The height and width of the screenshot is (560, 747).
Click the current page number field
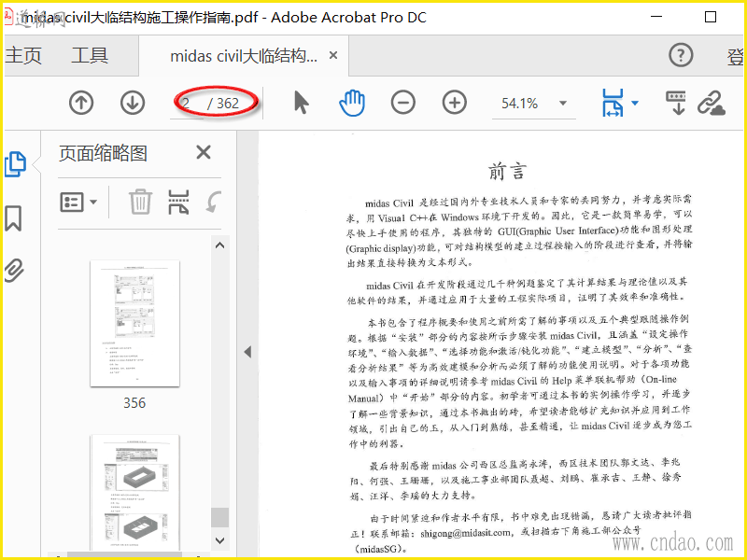pyautogui.click(x=187, y=104)
